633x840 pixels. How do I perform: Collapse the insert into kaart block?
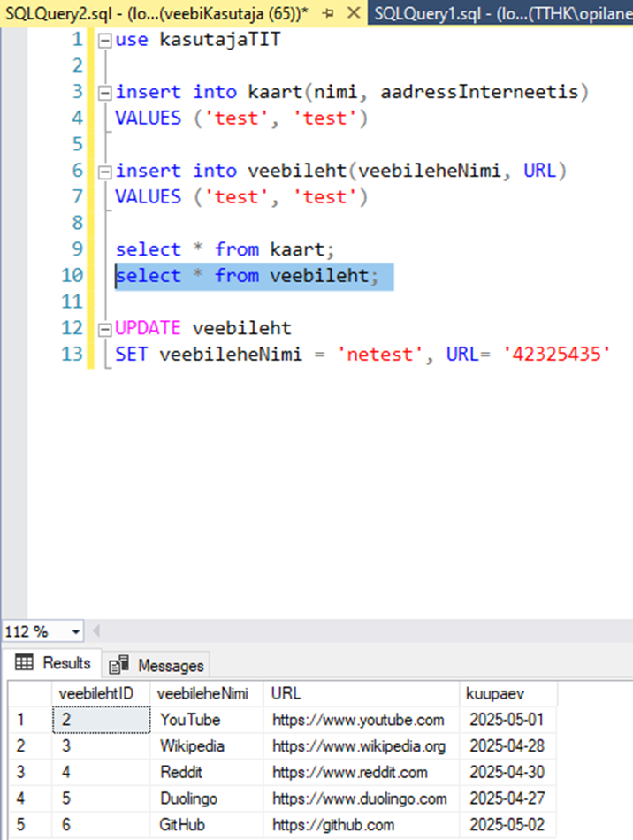click(105, 93)
